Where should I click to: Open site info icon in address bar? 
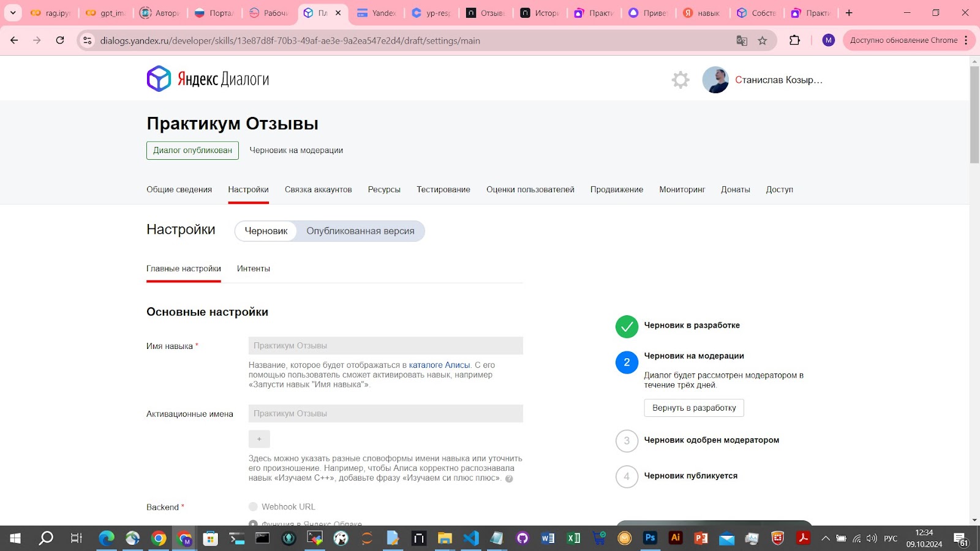pos(88,40)
